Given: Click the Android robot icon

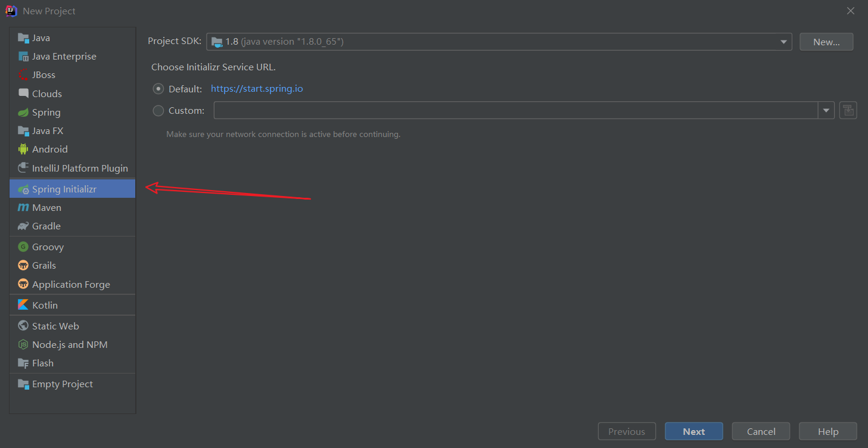Looking at the screenshot, I should (23, 149).
